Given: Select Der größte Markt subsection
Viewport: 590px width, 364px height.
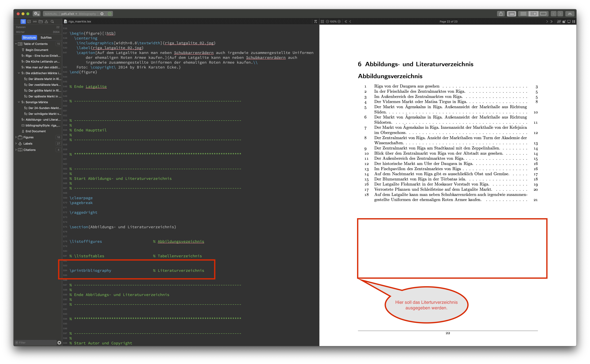Looking at the screenshot, I should (43, 91).
